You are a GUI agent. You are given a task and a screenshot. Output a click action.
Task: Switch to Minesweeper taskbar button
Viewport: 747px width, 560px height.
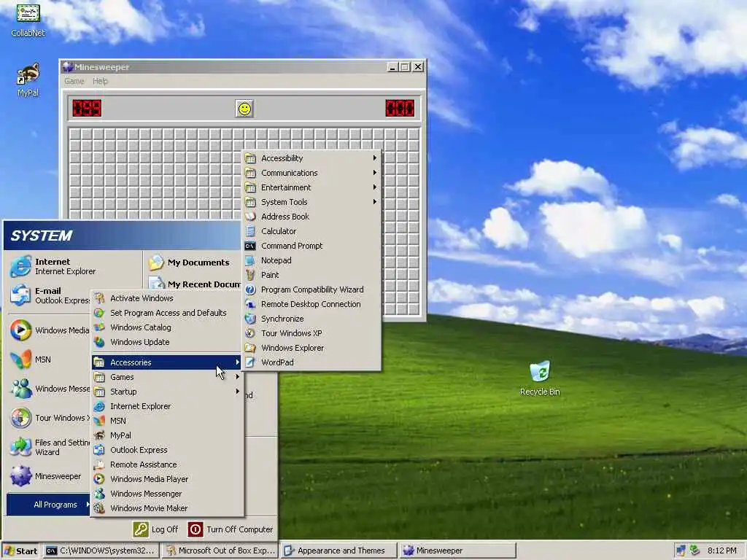(x=457, y=551)
